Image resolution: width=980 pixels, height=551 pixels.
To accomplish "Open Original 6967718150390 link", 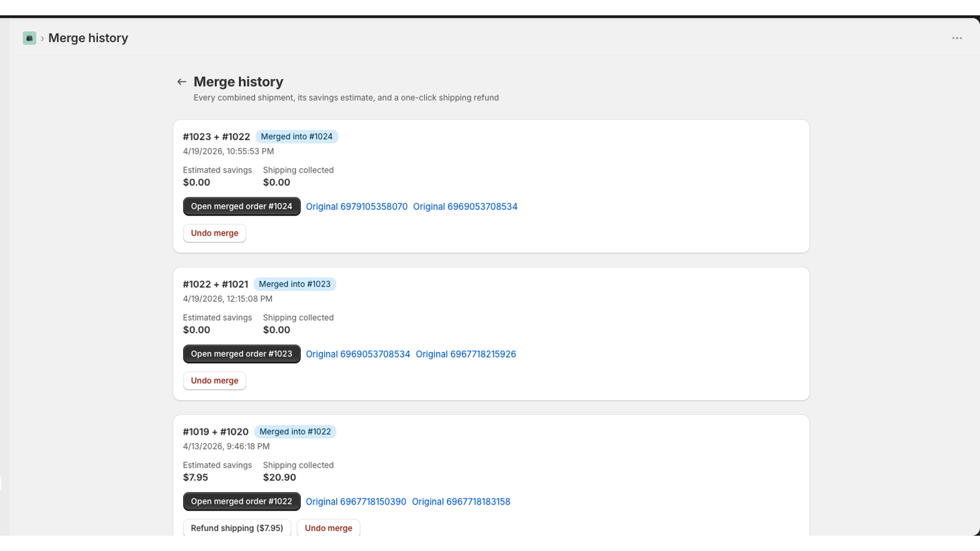I will [356, 502].
